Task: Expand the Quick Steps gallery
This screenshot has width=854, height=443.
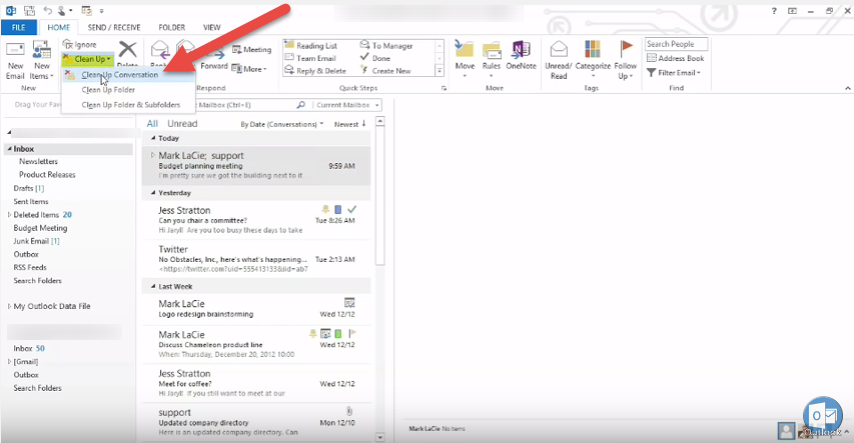Action: coord(439,71)
